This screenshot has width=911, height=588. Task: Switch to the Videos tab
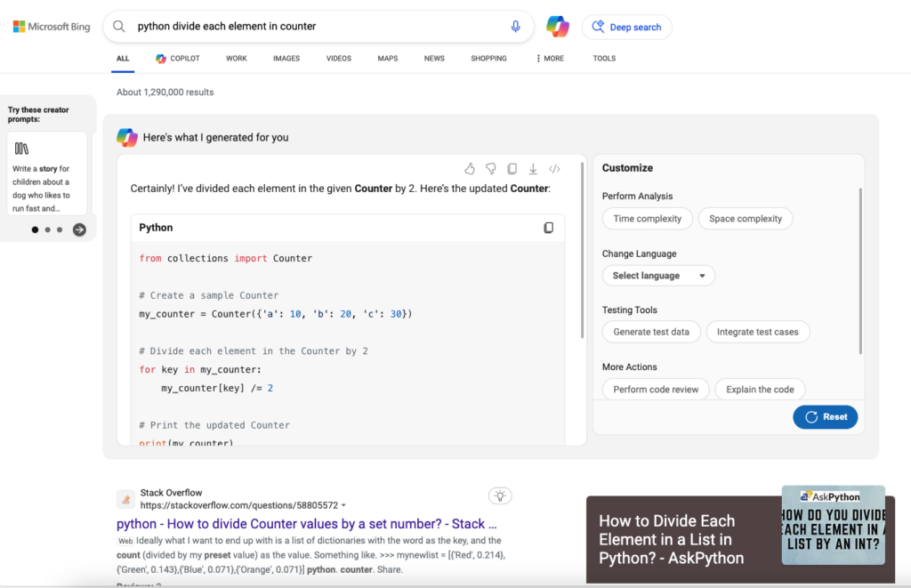(338, 59)
